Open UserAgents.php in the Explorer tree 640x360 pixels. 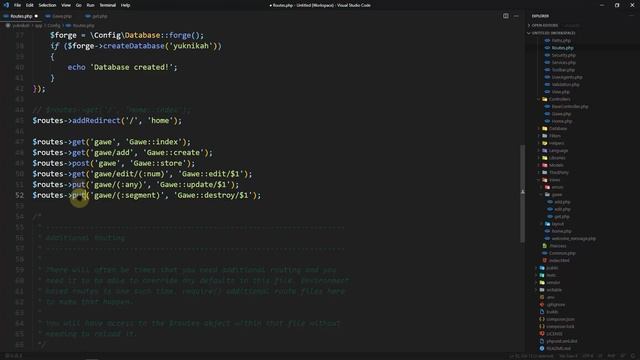pyautogui.click(x=567, y=77)
